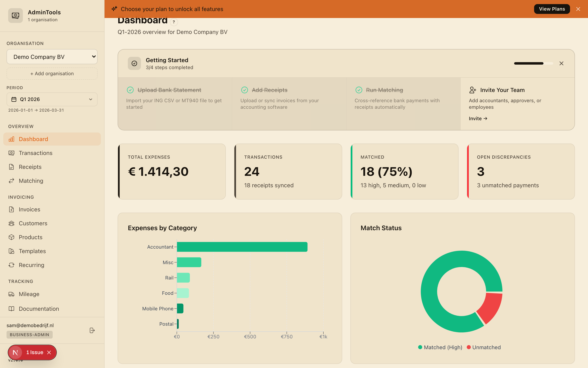Click the Getting Started checklist icon

[x=134, y=63]
